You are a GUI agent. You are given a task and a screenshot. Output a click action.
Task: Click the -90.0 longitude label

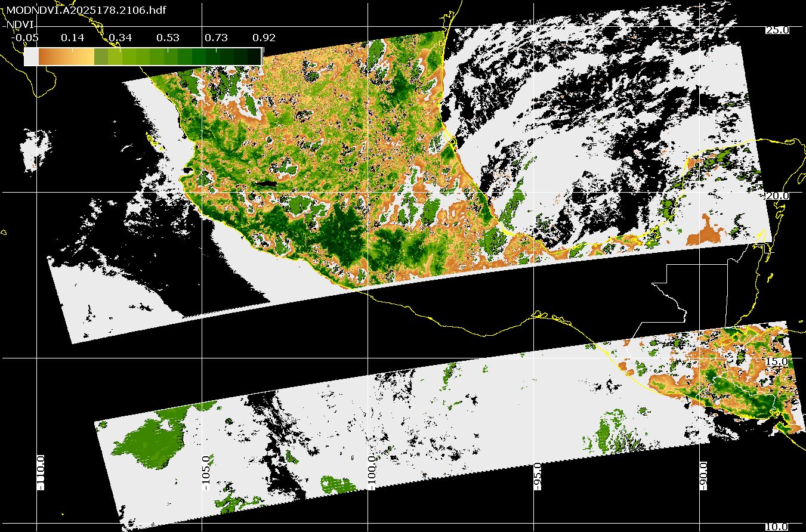point(703,476)
